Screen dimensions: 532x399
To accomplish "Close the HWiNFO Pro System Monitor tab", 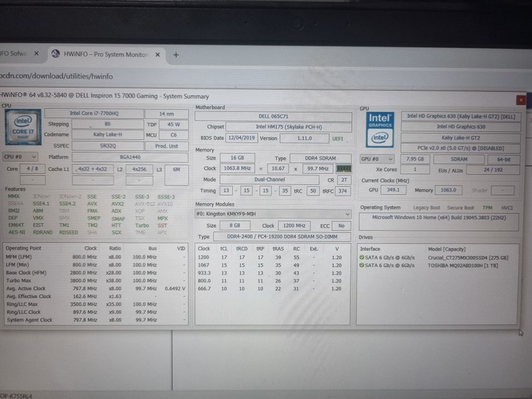I will point(158,54).
